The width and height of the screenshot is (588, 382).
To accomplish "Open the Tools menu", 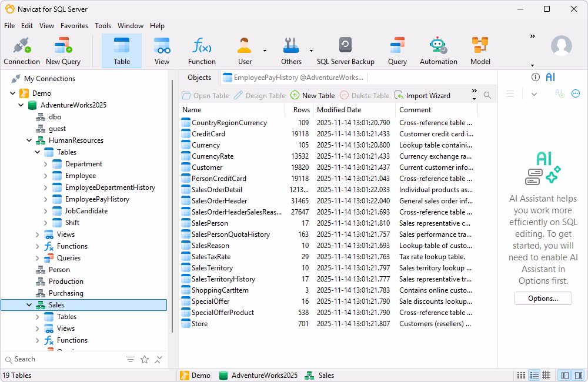I will tap(103, 25).
